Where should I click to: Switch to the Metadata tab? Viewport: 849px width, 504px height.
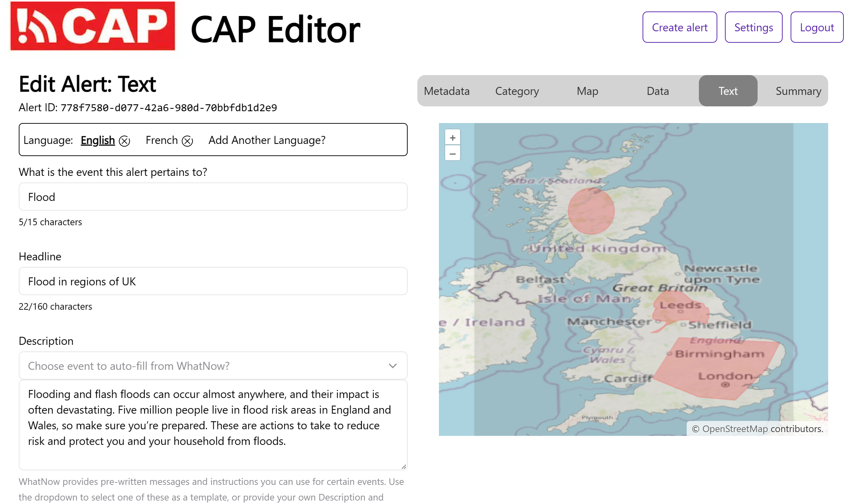point(447,91)
